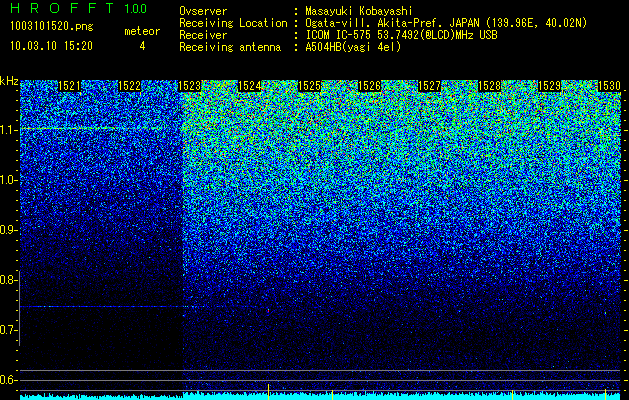Click the yellow meteor marker between 1525 and 1526
This screenshot has width=629, height=400.
332,394
